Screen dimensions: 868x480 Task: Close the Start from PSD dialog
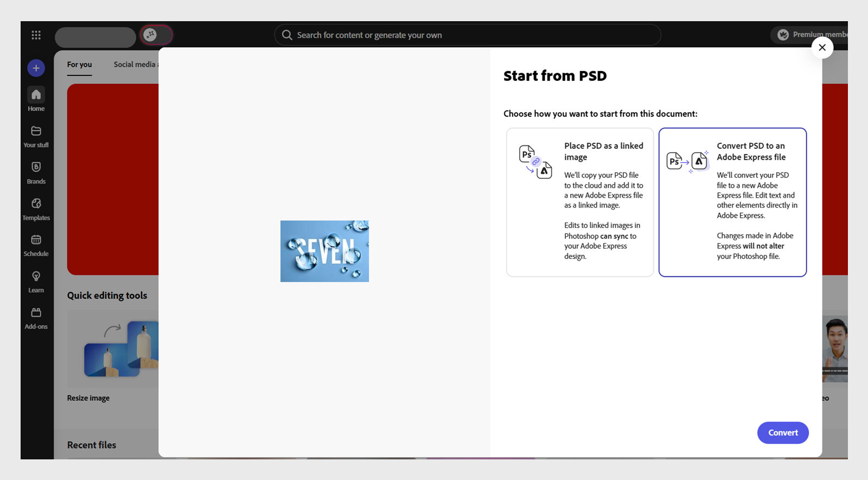pyautogui.click(x=822, y=47)
